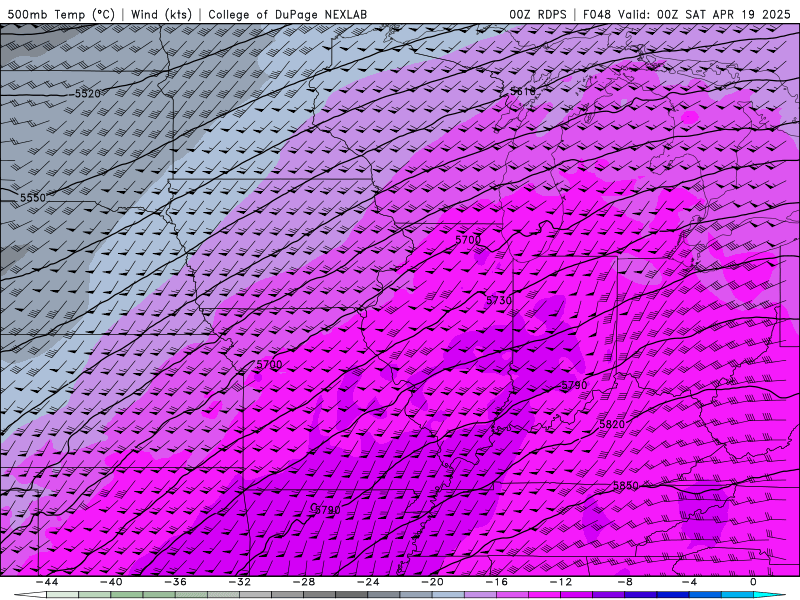
Task: Click the "College of DuPage NEXLAB" text
Action: pyautogui.click(x=287, y=14)
